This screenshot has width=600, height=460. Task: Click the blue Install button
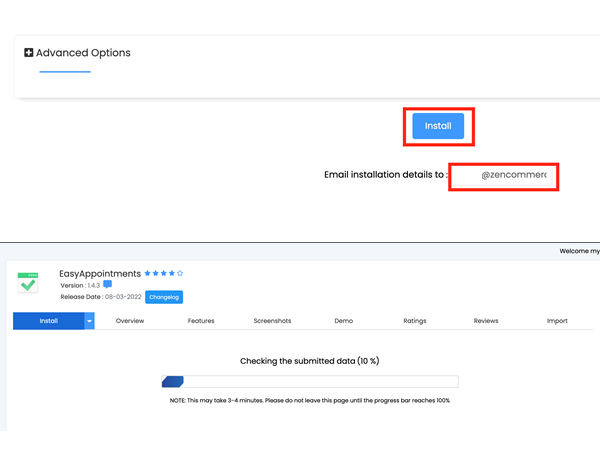tap(438, 126)
